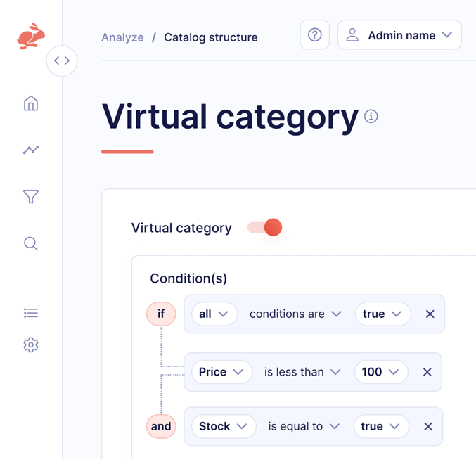The height and width of the screenshot is (462, 476).
Task: Delete the Stock condition row
Action: click(428, 426)
